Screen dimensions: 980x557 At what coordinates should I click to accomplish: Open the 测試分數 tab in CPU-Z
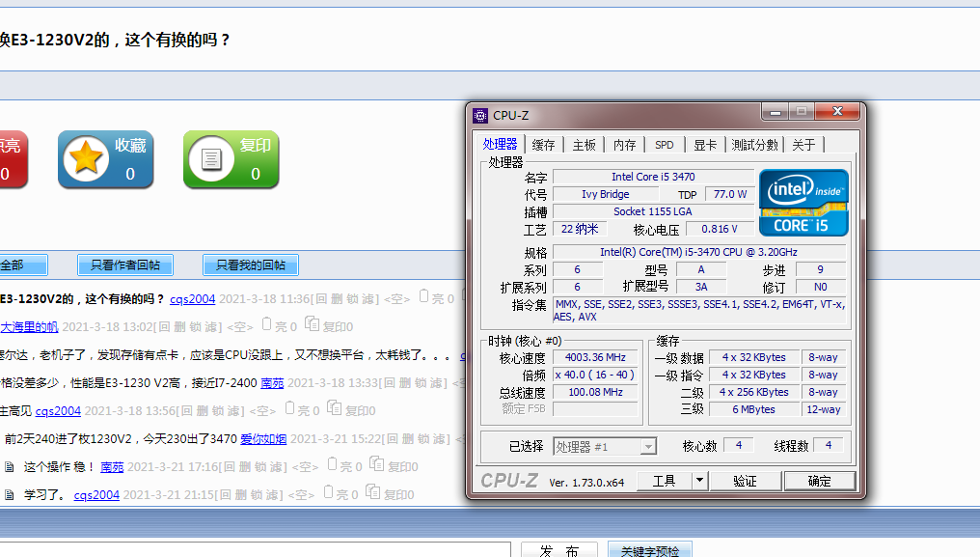(754, 145)
